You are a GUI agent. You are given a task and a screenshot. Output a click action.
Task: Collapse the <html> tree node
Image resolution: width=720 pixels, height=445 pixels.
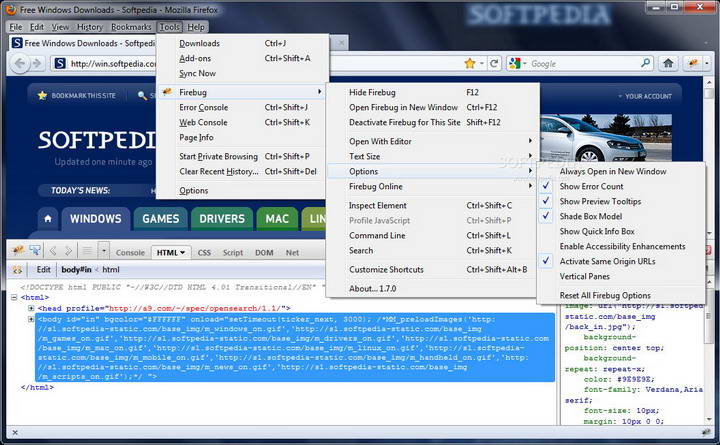14,298
